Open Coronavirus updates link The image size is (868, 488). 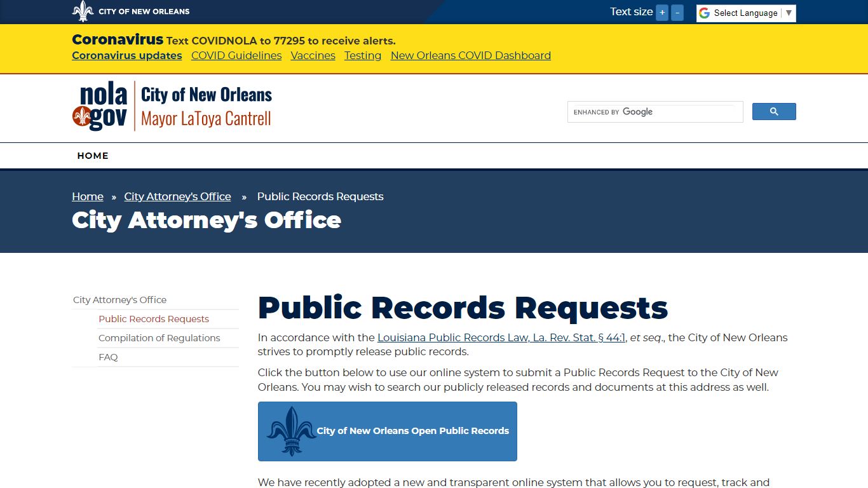pyautogui.click(x=127, y=55)
